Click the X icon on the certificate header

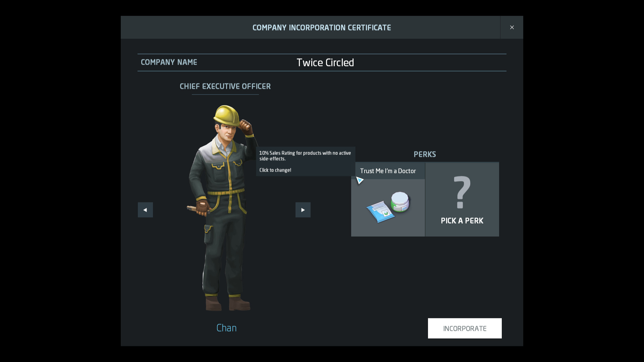[512, 27]
